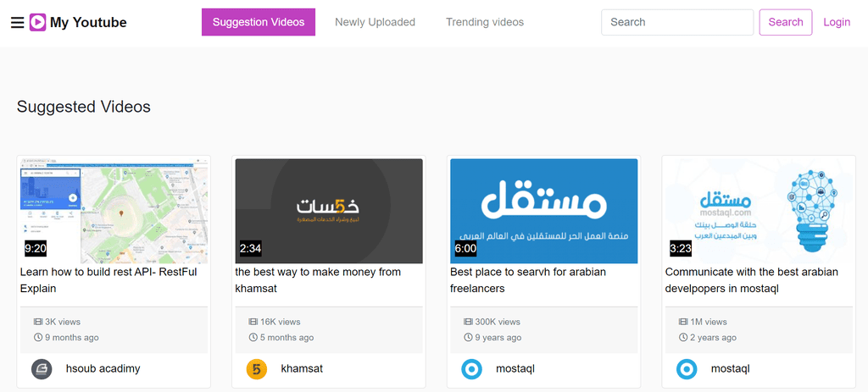Click title "Communicate with the best arabian develpopers"

click(x=752, y=280)
